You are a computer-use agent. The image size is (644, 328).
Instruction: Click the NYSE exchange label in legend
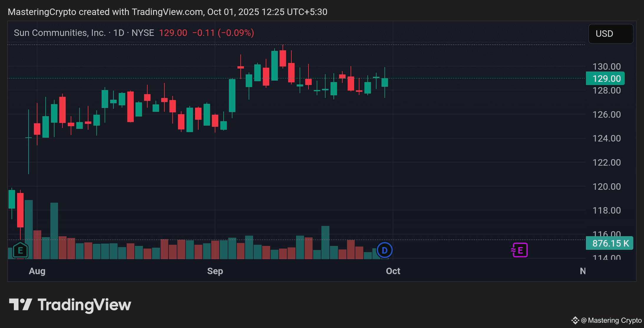point(143,33)
